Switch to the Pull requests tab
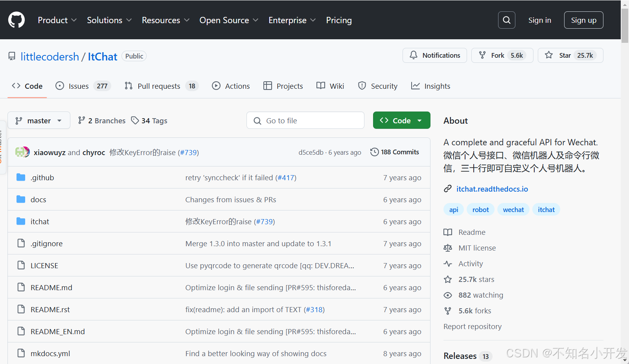The width and height of the screenshot is (629, 364). (x=161, y=86)
